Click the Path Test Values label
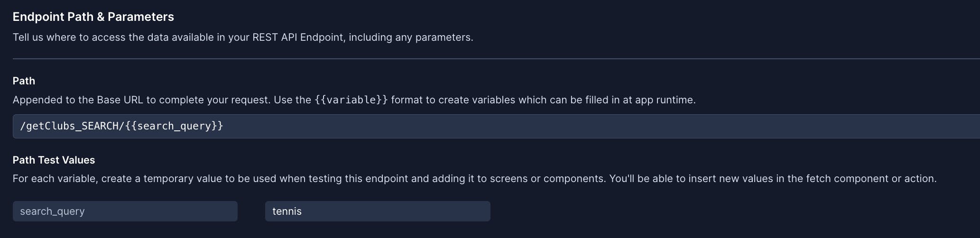The width and height of the screenshot is (980, 238). click(54, 160)
